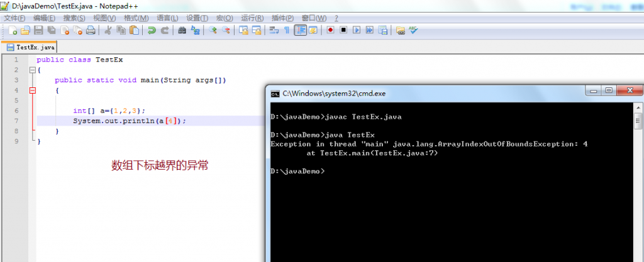Click the red annotation 数组下标越界的异常
Viewport: 644px width, 262px height.
tap(160, 166)
